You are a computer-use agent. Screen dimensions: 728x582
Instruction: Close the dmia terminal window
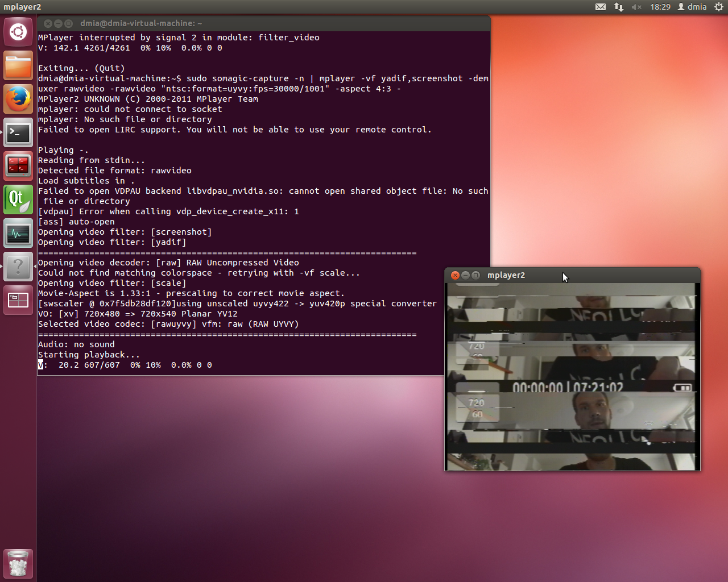pyautogui.click(x=48, y=23)
